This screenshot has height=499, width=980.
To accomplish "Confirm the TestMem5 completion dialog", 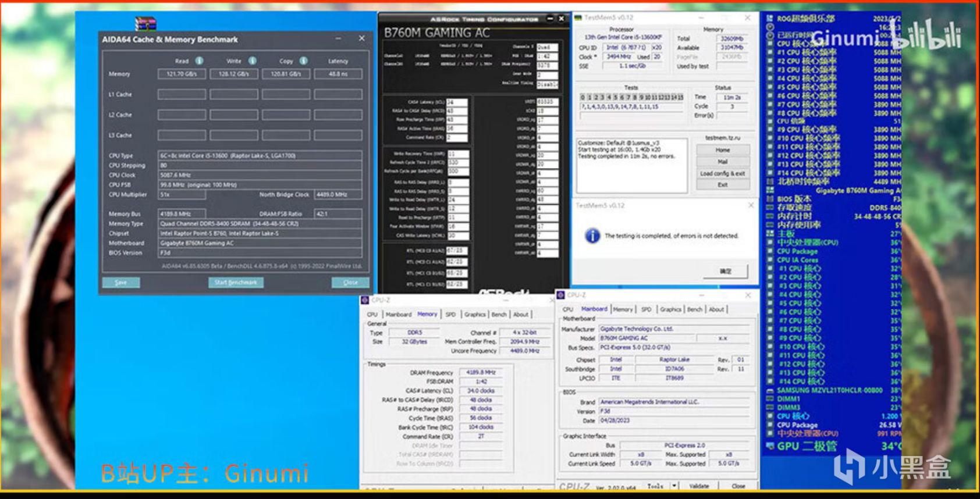I will (725, 271).
